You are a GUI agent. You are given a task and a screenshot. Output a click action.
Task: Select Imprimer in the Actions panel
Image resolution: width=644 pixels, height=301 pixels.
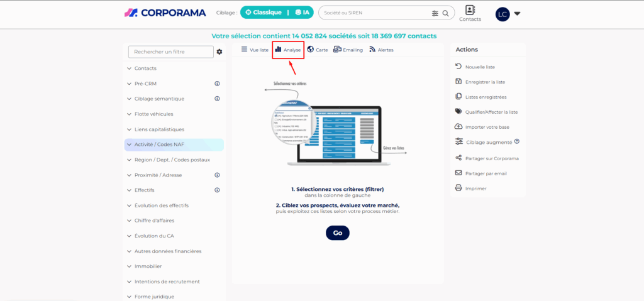(x=475, y=189)
